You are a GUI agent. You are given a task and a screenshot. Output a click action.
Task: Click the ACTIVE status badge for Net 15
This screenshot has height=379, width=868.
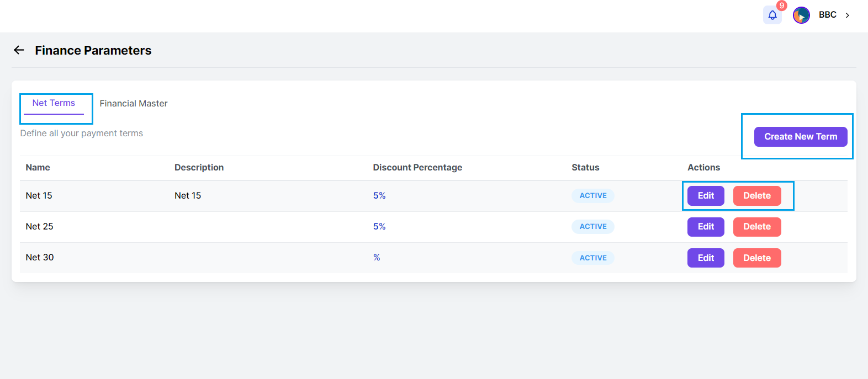coord(593,196)
